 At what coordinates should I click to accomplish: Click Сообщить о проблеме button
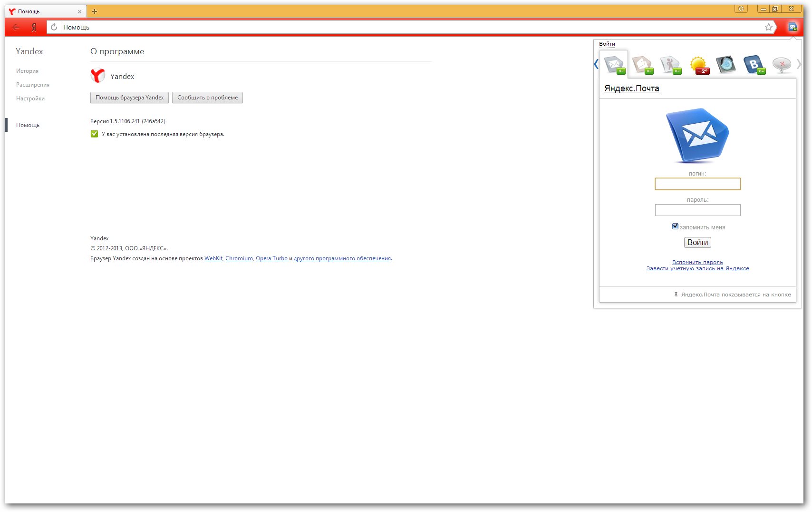click(207, 98)
